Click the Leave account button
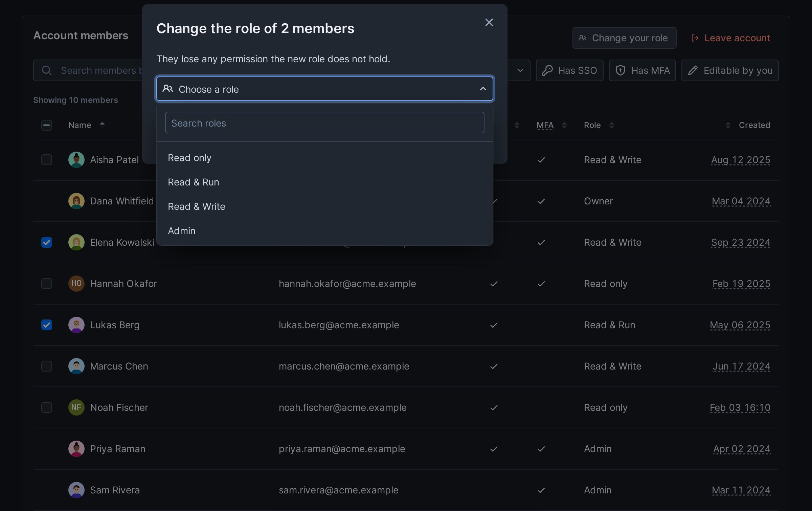 [x=731, y=38]
